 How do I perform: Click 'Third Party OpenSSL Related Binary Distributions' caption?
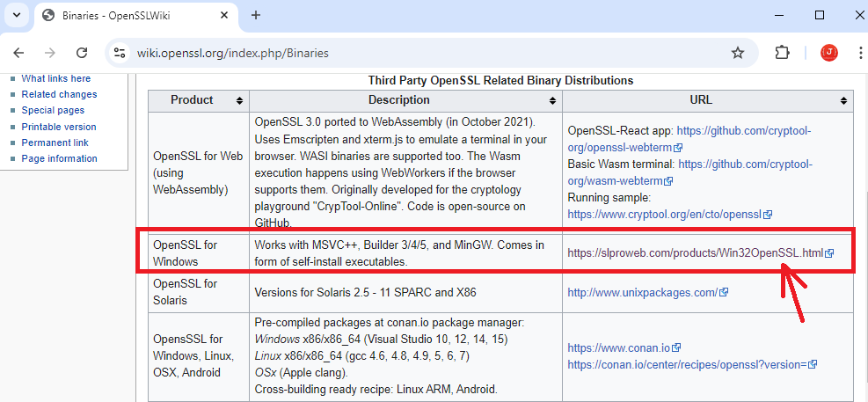click(x=500, y=81)
